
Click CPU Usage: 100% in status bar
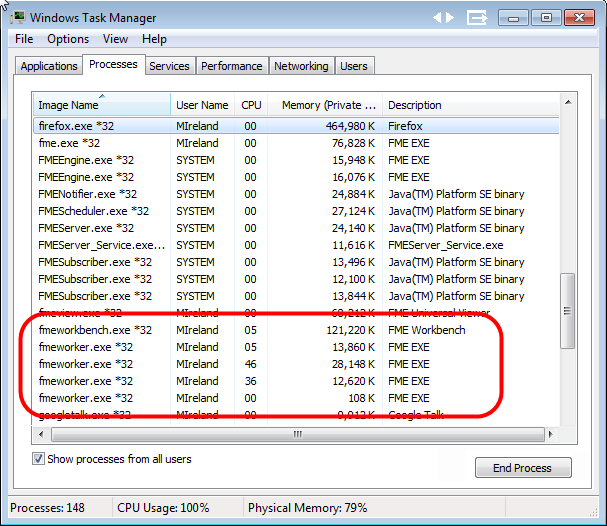click(163, 508)
